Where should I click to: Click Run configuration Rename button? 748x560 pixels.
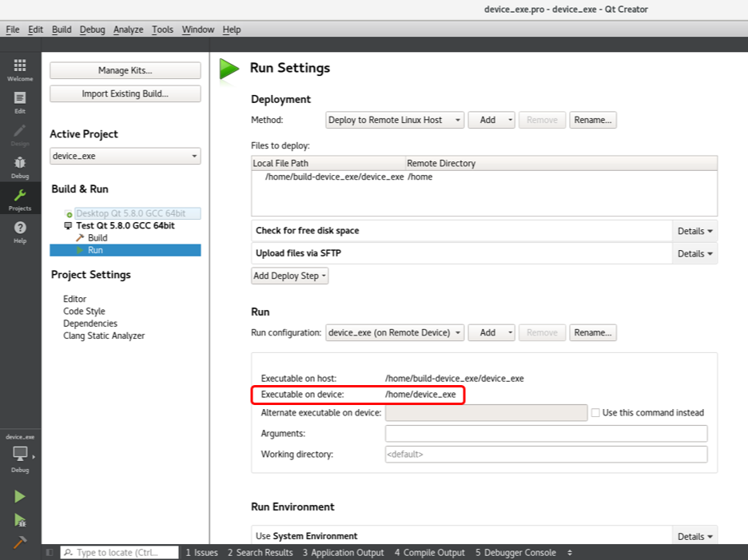pyautogui.click(x=592, y=332)
